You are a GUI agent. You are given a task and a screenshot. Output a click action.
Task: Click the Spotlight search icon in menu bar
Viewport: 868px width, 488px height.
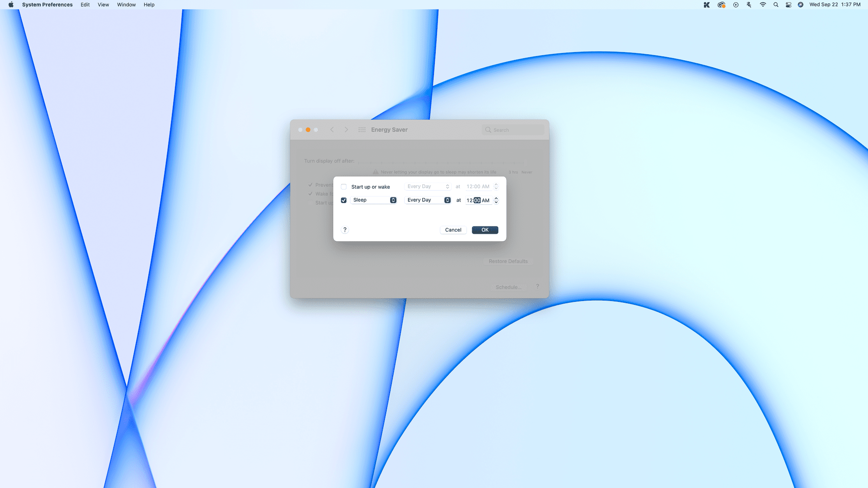tap(775, 5)
